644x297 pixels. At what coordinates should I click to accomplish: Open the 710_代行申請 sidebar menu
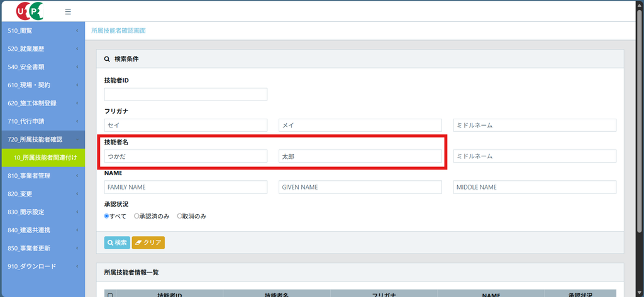(43, 121)
